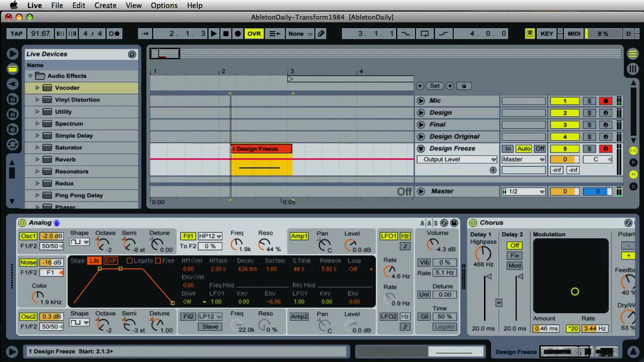Disarm the Mic track record button
Image resolution: width=644 pixels, height=362 pixels.
pyautogui.click(x=605, y=101)
